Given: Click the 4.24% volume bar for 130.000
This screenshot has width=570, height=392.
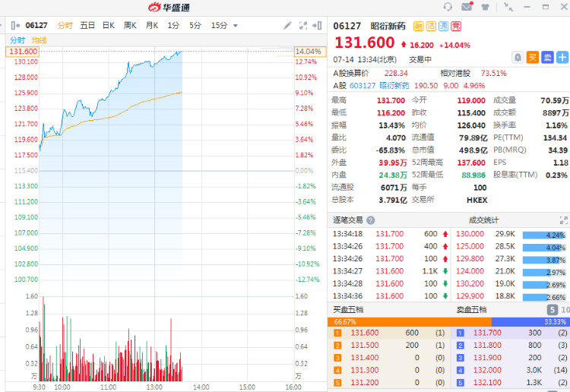Looking at the screenshot, I should [544, 236].
